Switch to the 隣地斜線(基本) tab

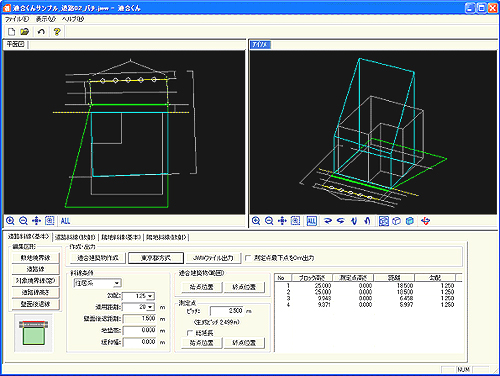coord(121,237)
